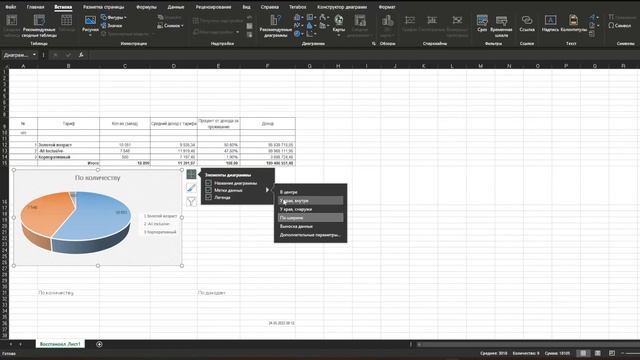Viewport: 640px width, 360px height.
Task: Insert a Временная шкала timeline
Action: (x=501, y=26)
